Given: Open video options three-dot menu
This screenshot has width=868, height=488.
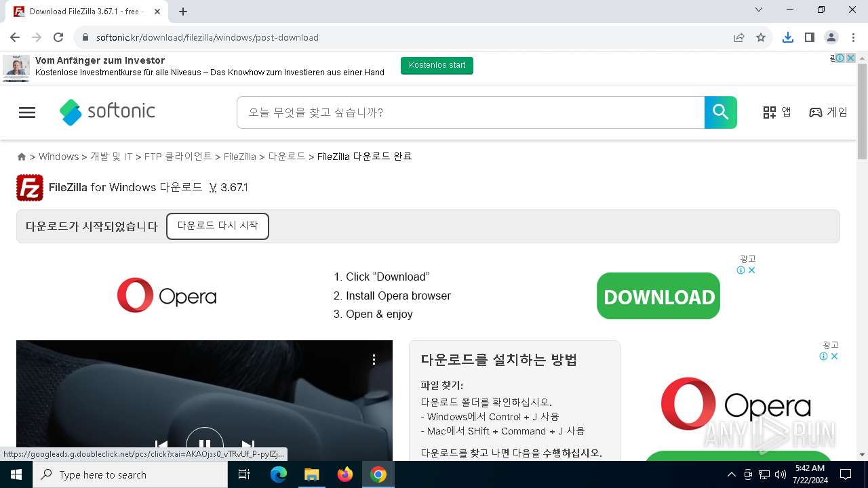Looking at the screenshot, I should coord(374,359).
